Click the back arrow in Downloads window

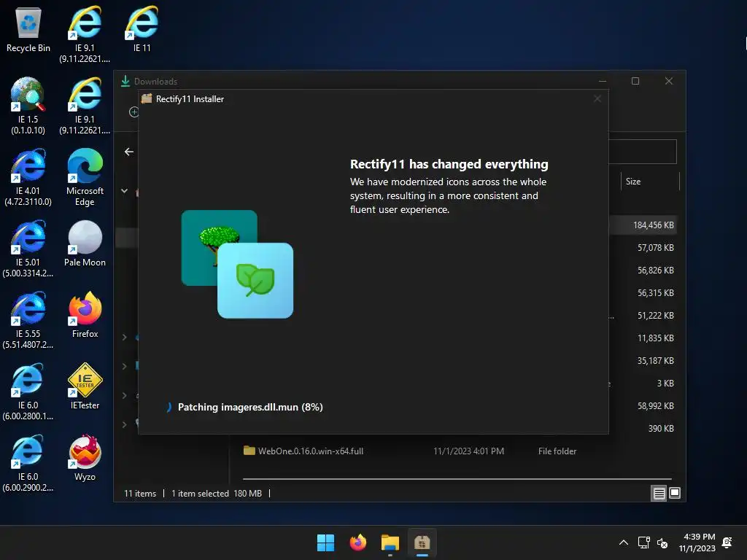(x=128, y=152)
